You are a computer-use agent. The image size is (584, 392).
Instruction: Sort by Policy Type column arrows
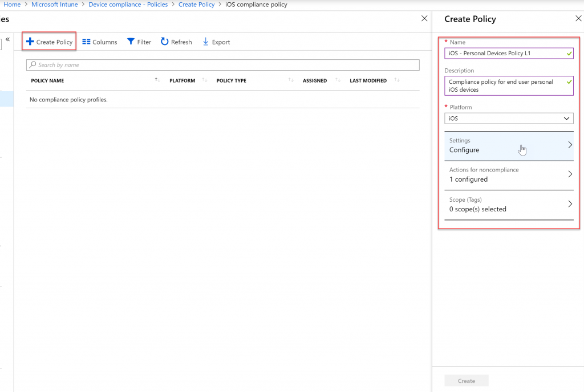(290, 80)
